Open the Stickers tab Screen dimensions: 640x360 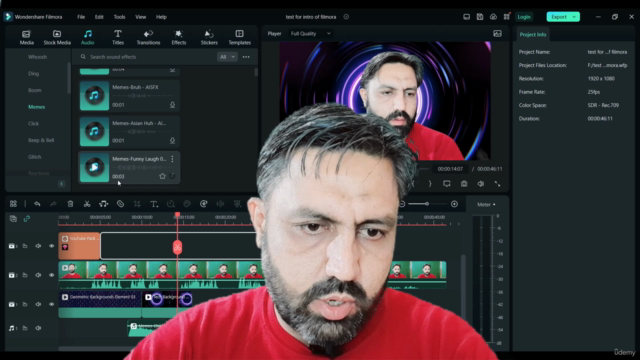click(209, 37)
